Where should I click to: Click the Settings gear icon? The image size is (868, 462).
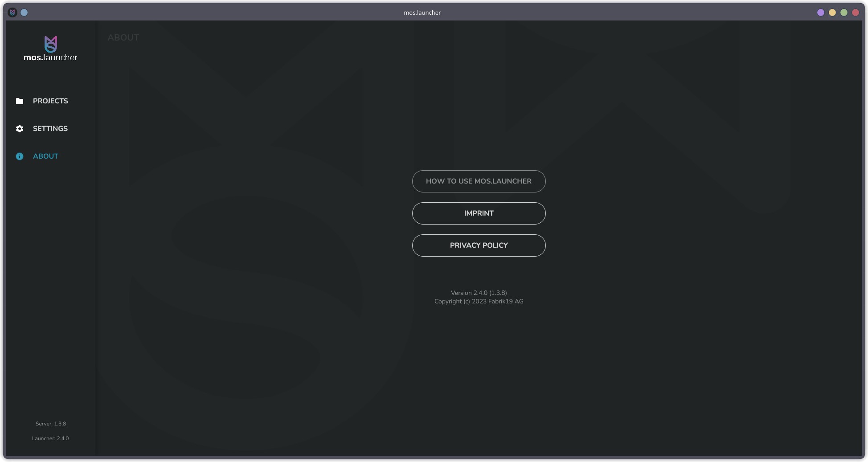20,129
